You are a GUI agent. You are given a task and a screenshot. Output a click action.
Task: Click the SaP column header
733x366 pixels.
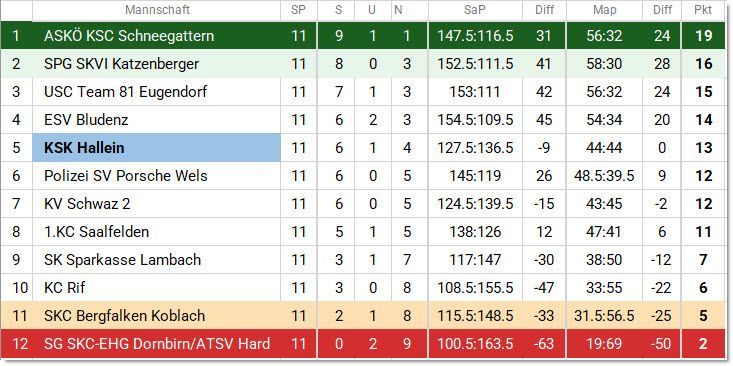coord(475,10)
